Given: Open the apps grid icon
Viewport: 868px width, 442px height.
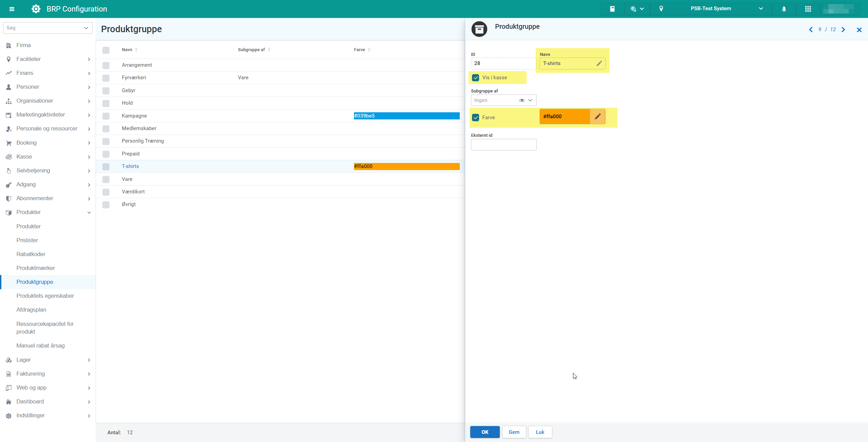Looking at the screenshot, I should tap(808, 9).
